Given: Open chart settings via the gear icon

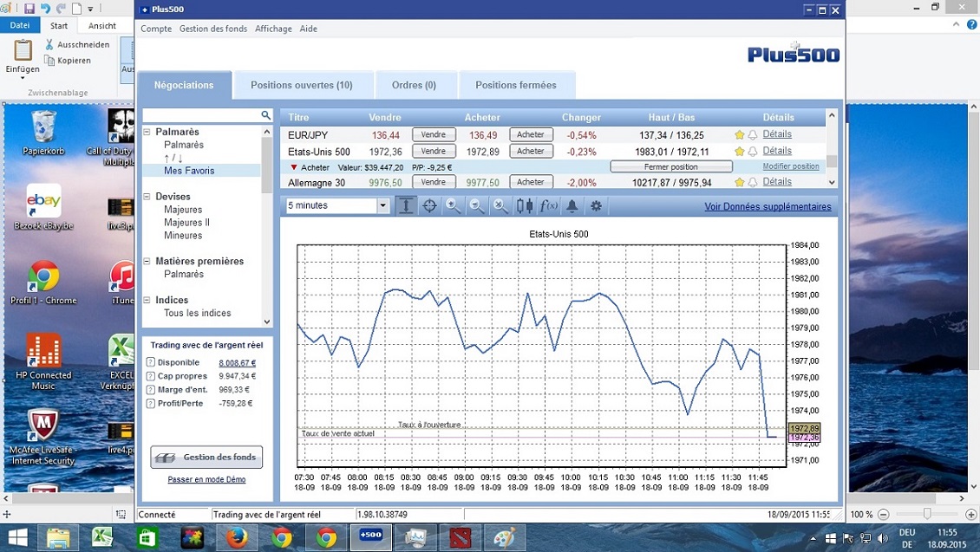Looking at the screenshot, I should [x=597, y=205].
